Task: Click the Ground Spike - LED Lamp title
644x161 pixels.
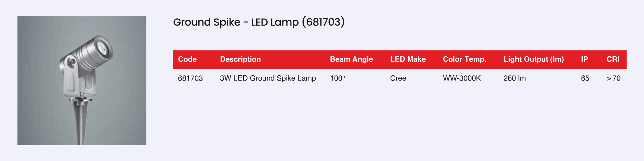Action: [259, 22]
